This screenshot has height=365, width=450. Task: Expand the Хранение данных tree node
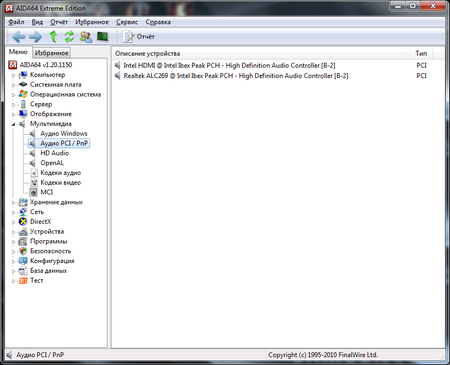[x=14, y=203]
